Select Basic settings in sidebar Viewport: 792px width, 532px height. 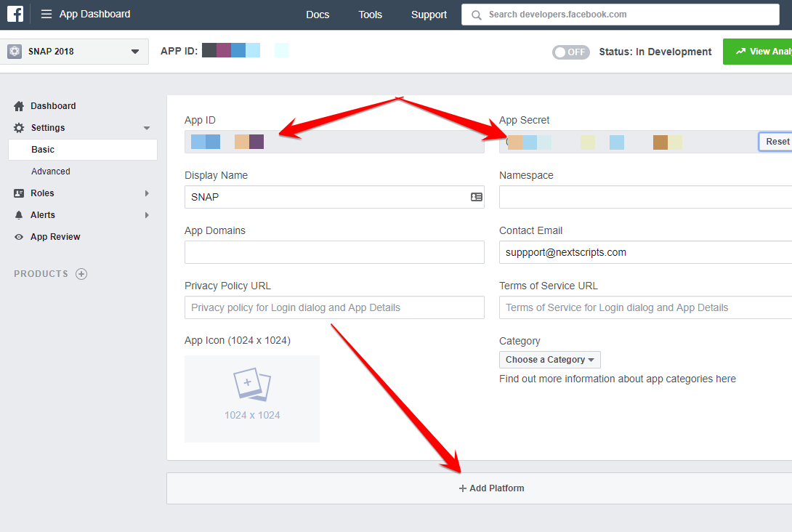tap(83, 150)
